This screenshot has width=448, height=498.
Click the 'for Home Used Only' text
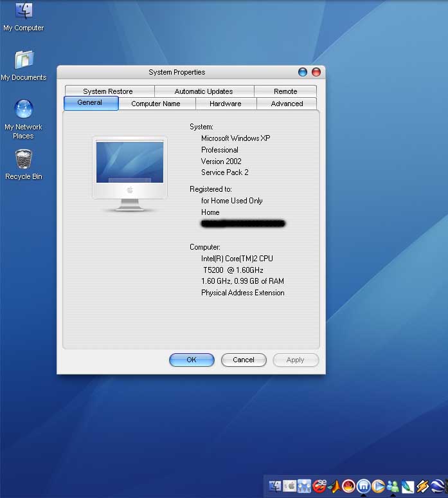[x=232, y=201]
